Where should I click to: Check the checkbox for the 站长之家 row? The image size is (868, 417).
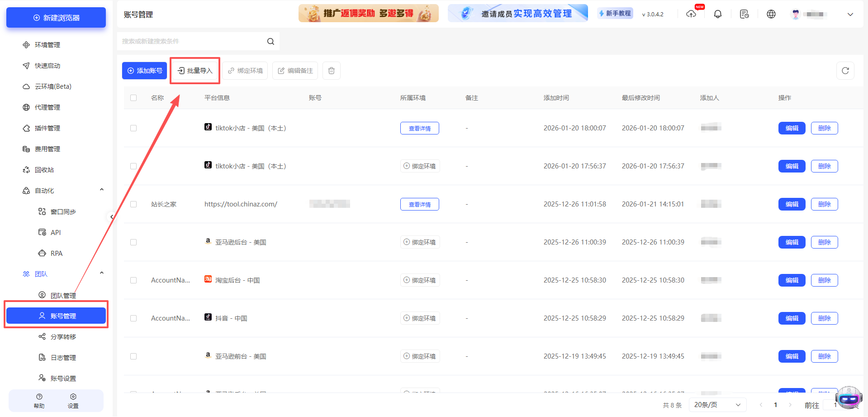pos(133,204)
